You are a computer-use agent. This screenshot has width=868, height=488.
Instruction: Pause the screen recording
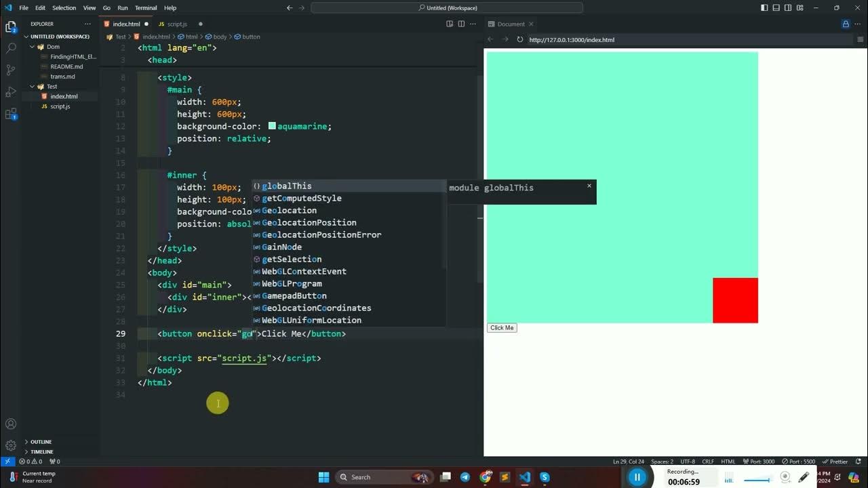click(637, 477)
